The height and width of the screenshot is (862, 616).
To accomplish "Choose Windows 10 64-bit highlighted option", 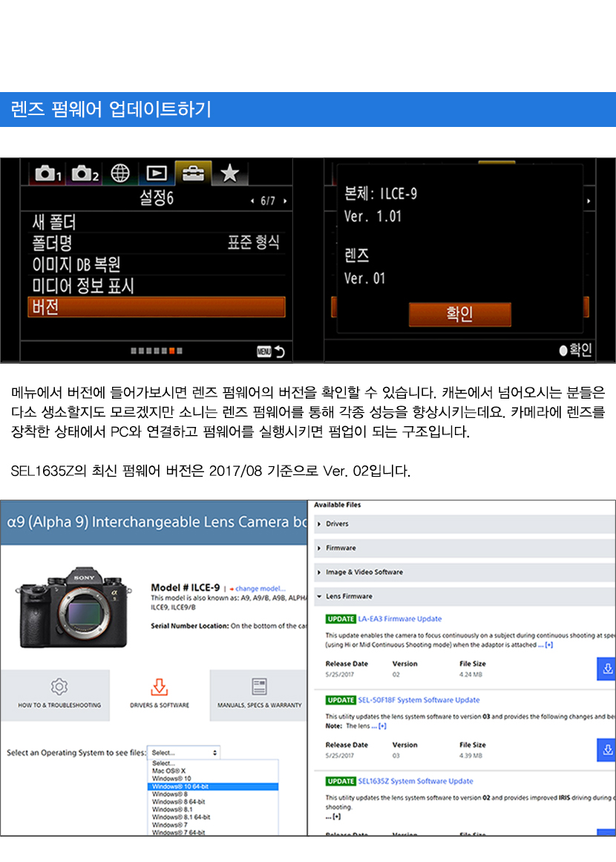I will tap(213, 787).
